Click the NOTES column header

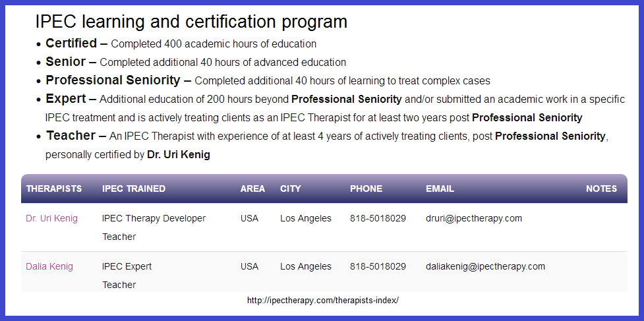601,189
